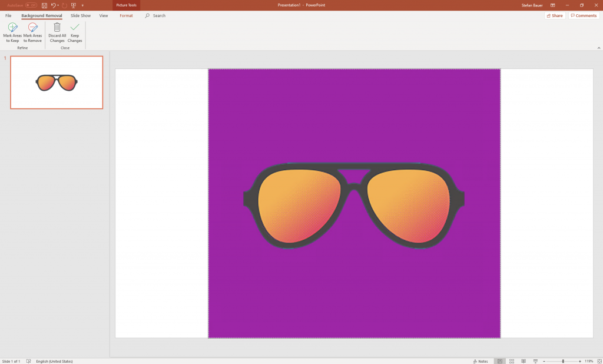This screenshot has width=603, height=364.
Task: Toggle the Notes pane
Action: (481, 361)
